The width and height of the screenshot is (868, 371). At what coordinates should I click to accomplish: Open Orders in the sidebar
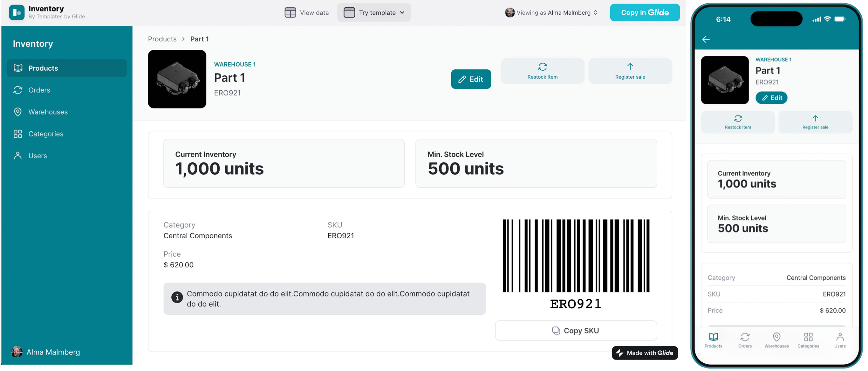coord(39,90)
